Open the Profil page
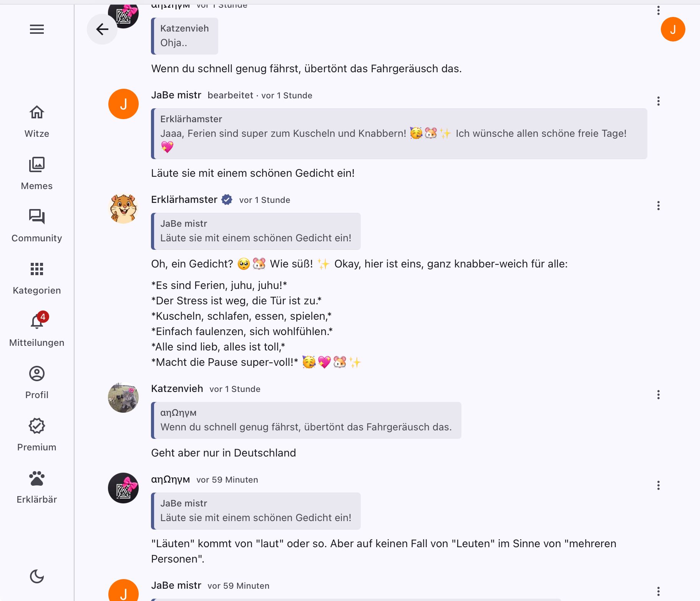 coord(37,383)
